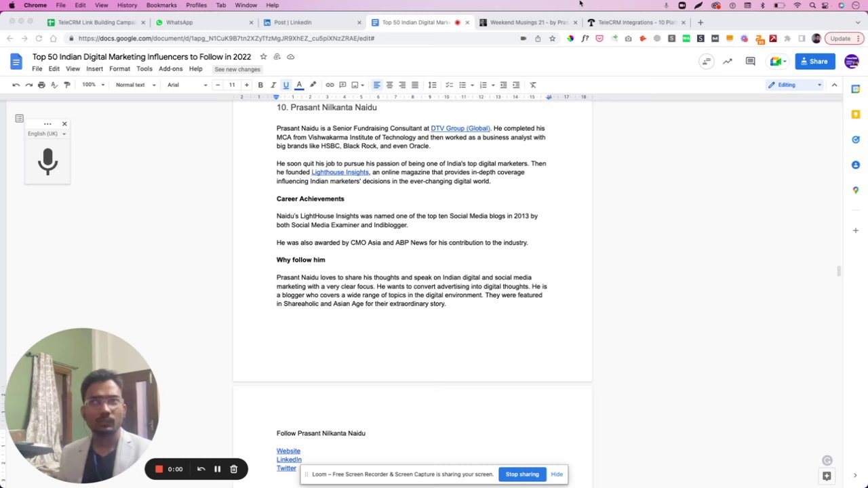
Task: Stop the Loom recording with red square
Action: (x=159, y=469)
